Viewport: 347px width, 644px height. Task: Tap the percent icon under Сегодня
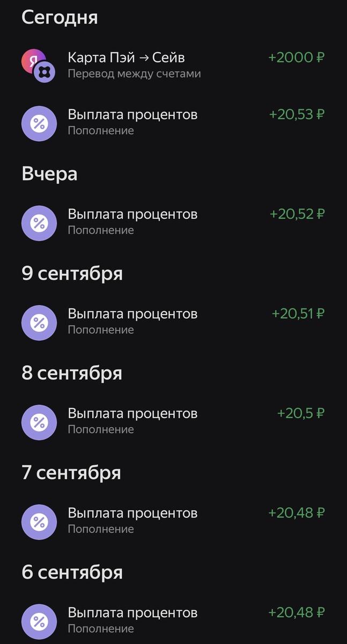39,123
